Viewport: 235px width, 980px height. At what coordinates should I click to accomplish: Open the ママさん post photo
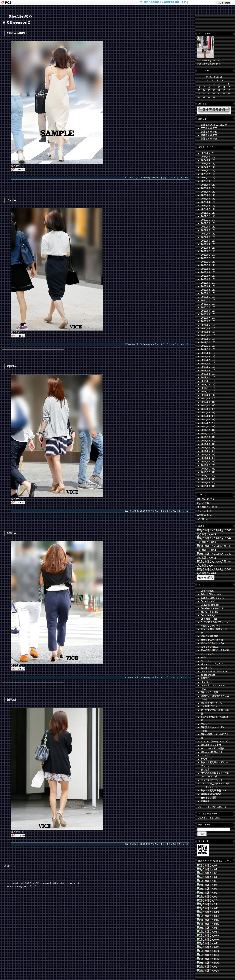tap(57, 269)
